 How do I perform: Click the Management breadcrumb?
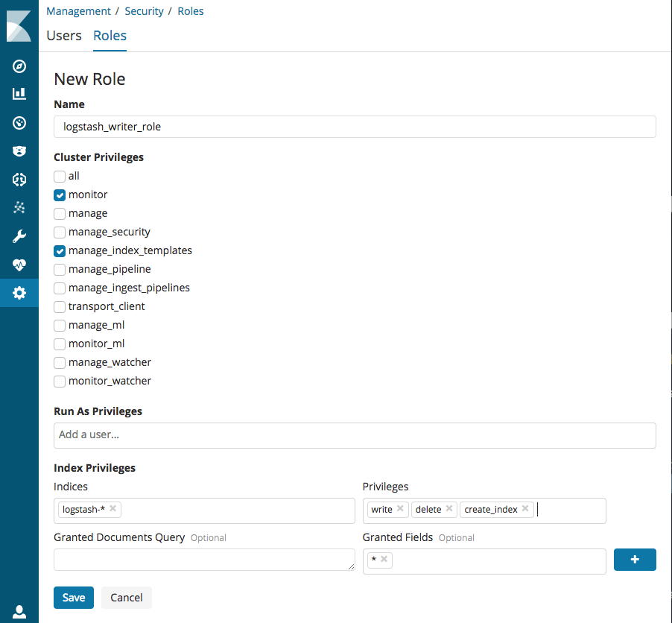coord(78,11)
